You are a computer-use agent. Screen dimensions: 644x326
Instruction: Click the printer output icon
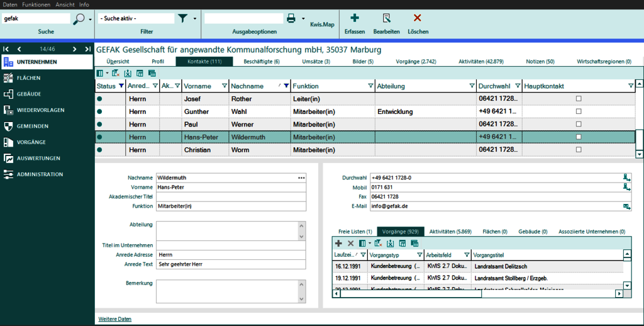pos(291,18)
